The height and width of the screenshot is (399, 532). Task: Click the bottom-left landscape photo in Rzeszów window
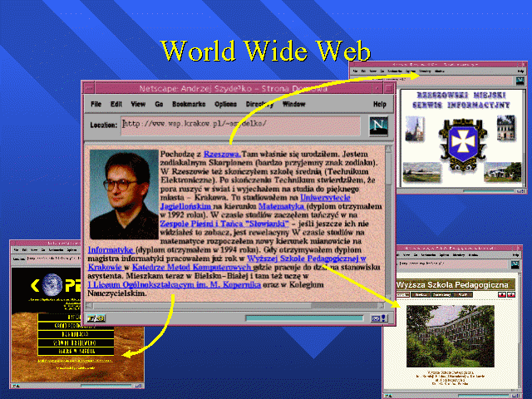pos(422,172)
